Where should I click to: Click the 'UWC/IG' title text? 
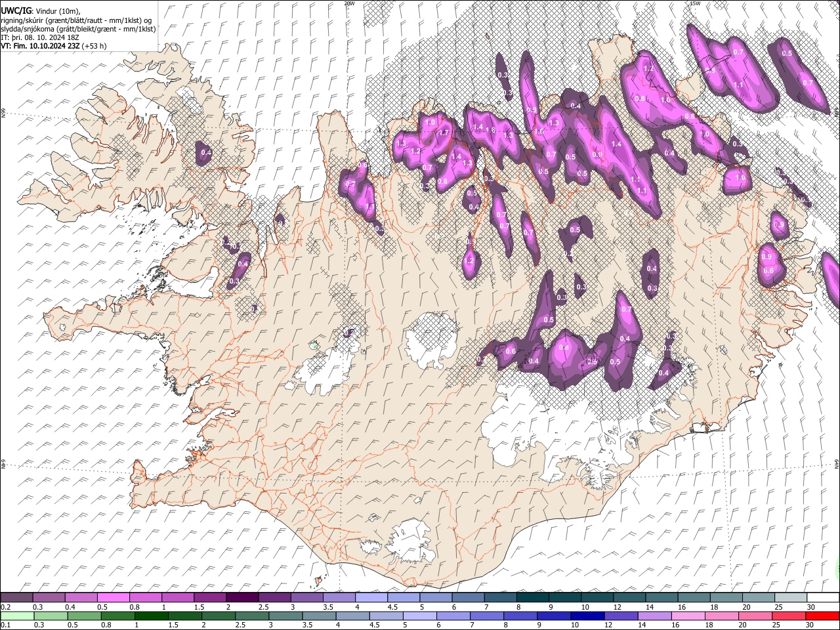(x=15, y=11)
